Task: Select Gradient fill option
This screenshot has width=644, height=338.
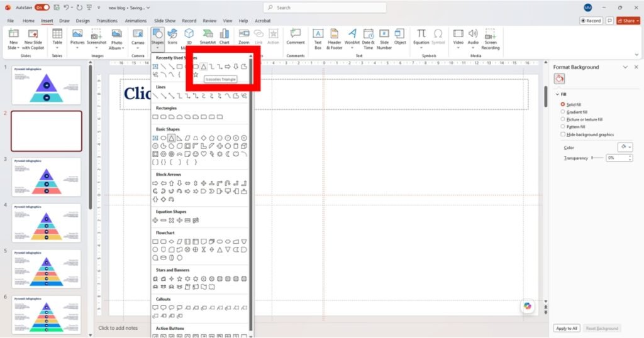Action: click(x=574, y=112)
